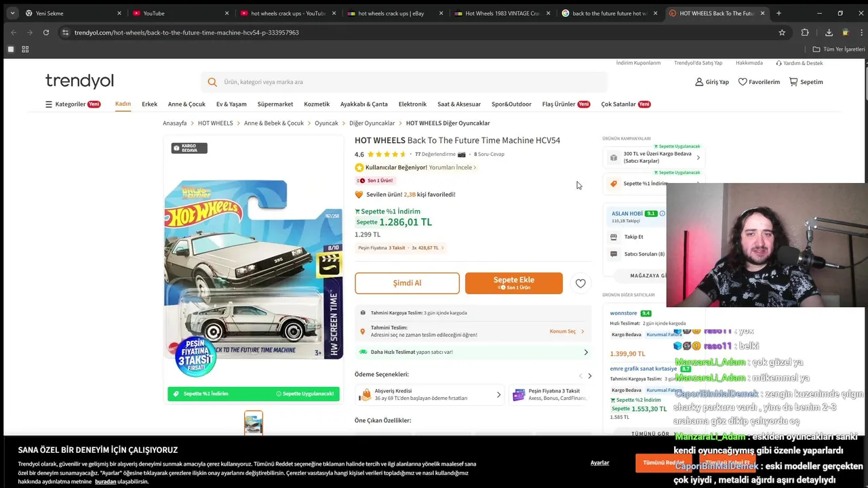Open the browser extensions puzzle icon
Viewport: 868px width, 488px height.
pyautogui.click(x=805, y=32)
